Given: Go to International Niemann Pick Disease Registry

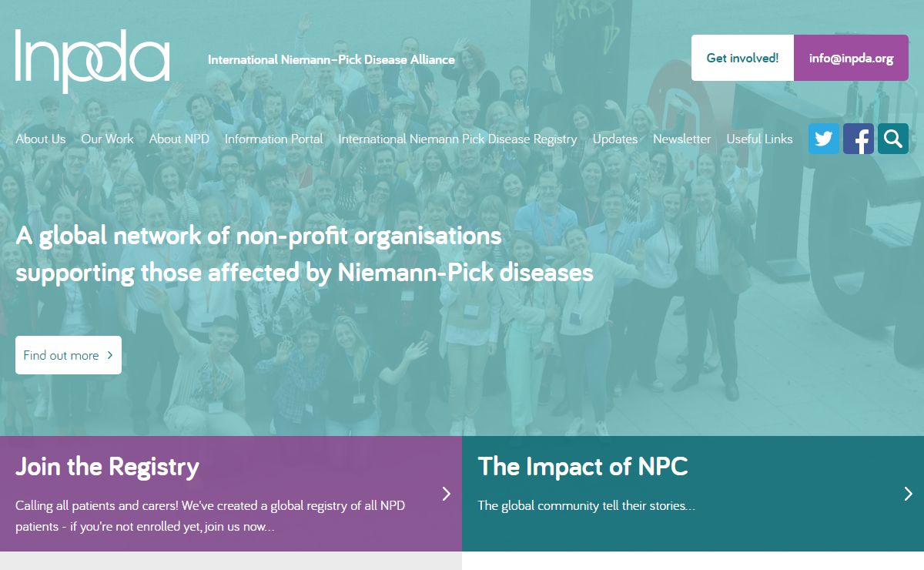Looking at the screenshot, I should tap(457, 139).
